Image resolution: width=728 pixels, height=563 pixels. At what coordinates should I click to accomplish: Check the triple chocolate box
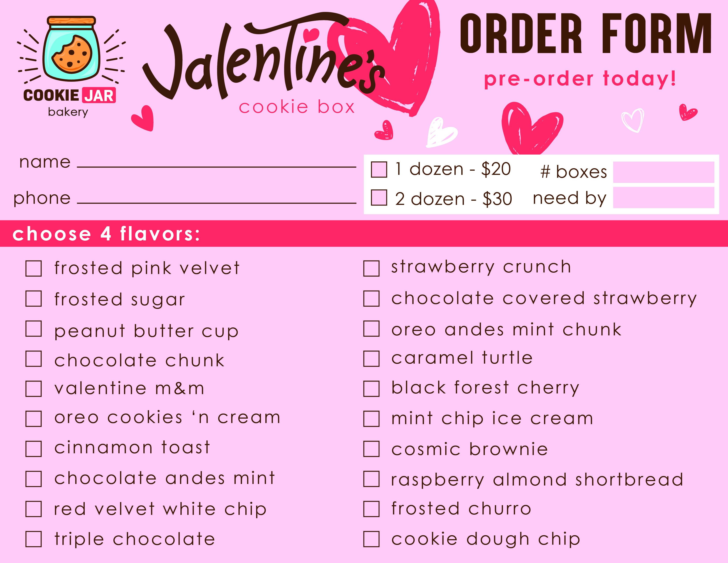[x=34, y=539]
